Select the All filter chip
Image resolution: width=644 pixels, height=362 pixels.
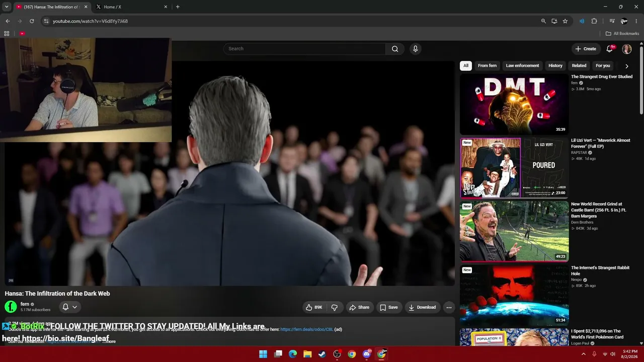(x=466, y=66)
